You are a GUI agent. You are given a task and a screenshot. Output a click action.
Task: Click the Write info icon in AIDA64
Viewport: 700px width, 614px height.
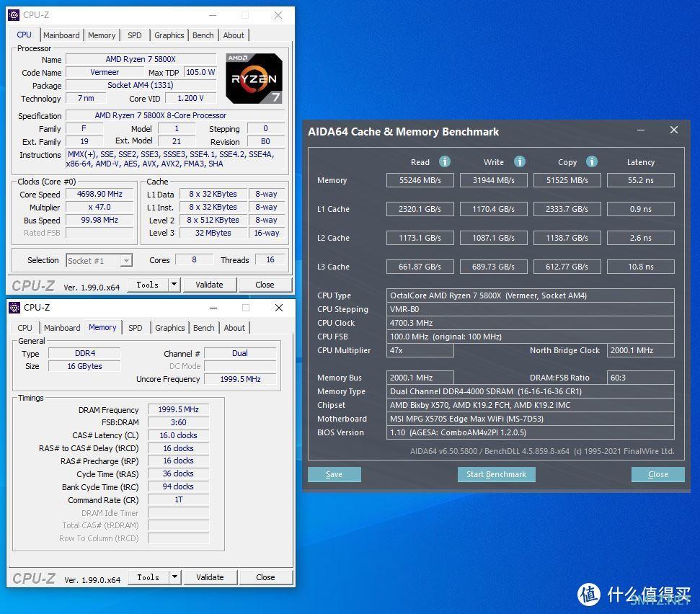(519, 161)
